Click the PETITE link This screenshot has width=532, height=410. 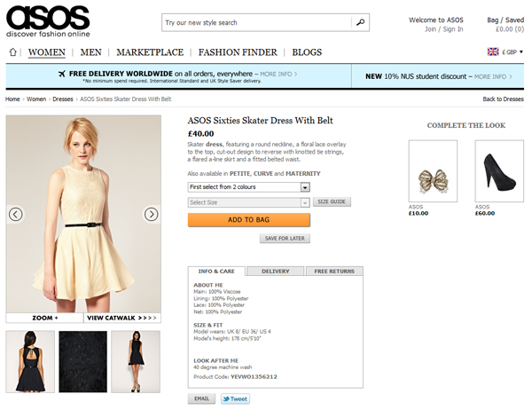(239, 174)
